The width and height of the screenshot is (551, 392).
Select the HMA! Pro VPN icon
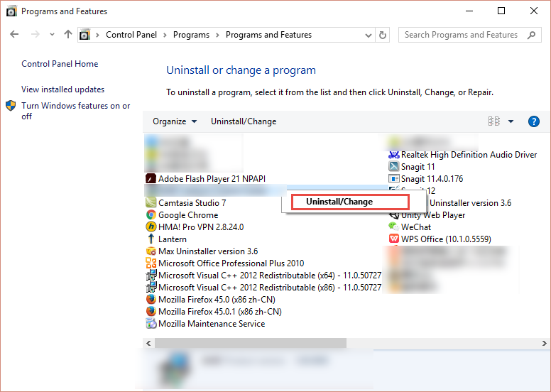(x=151, y=227)
